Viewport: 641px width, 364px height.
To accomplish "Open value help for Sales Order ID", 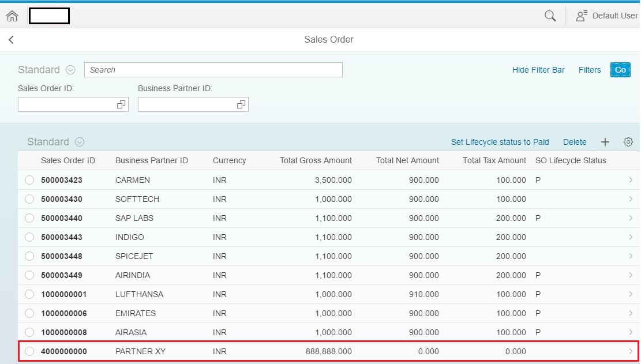I will pyautogui.click(x=121, y=104).
